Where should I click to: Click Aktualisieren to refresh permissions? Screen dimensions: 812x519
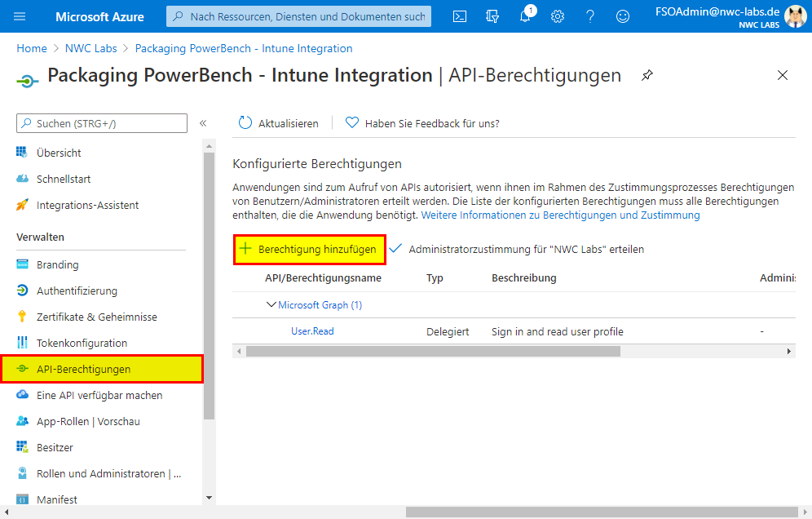[278, 123]
